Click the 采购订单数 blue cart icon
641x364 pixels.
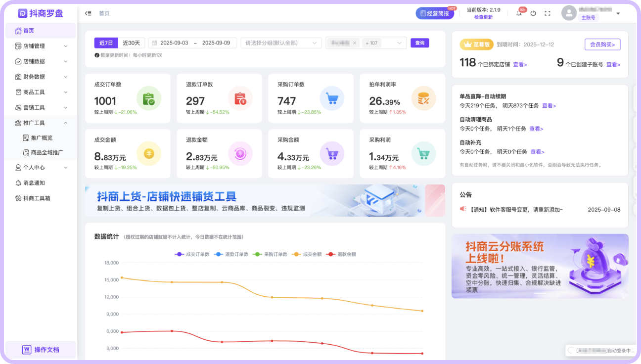coord(332,98)
